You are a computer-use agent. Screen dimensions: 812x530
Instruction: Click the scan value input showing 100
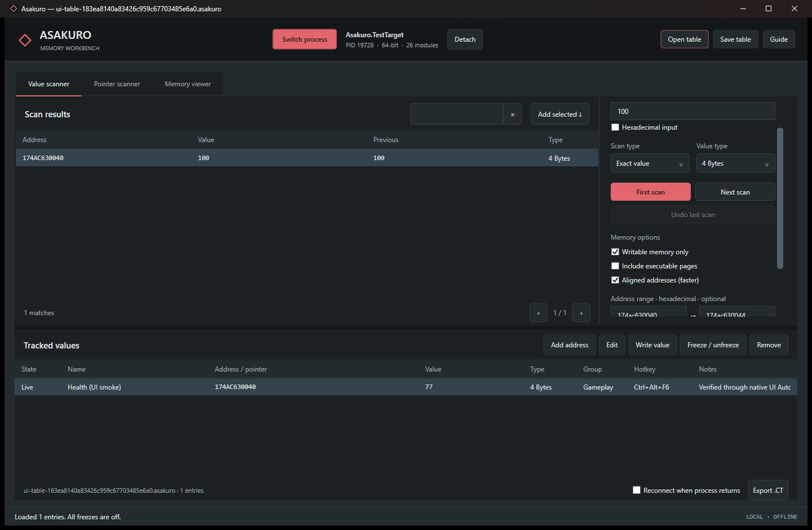point(693,112)
